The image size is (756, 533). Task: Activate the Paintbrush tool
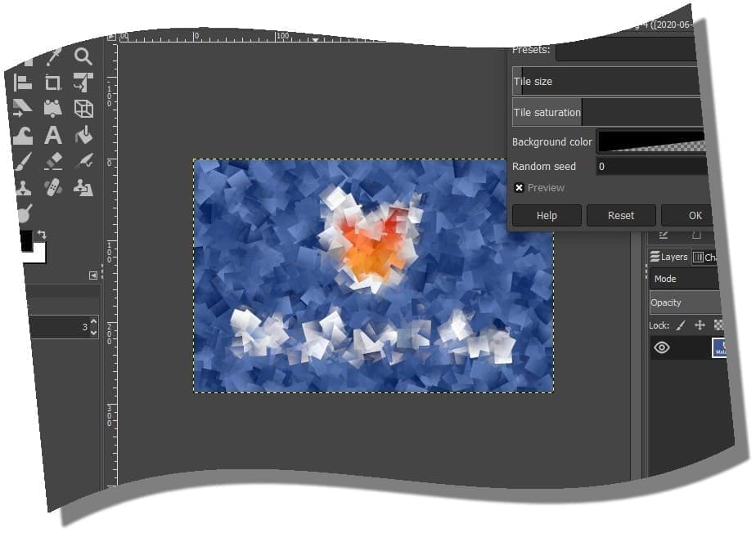click(x=23, y=161)
